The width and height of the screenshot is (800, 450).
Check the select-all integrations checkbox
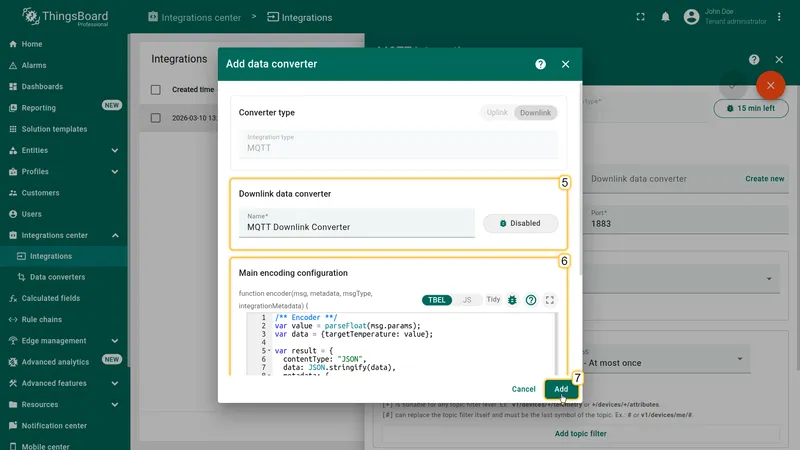coord(156,90)
